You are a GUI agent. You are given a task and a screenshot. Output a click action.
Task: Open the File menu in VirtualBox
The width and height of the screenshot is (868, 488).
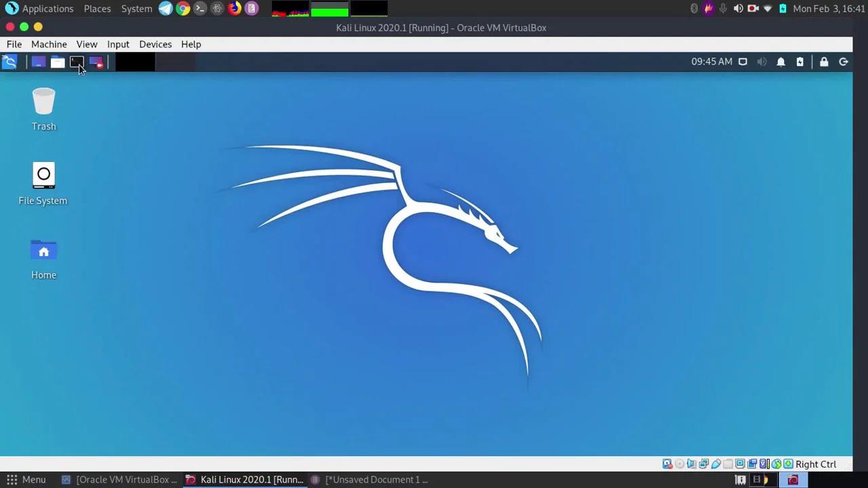[x=14, y=44]
